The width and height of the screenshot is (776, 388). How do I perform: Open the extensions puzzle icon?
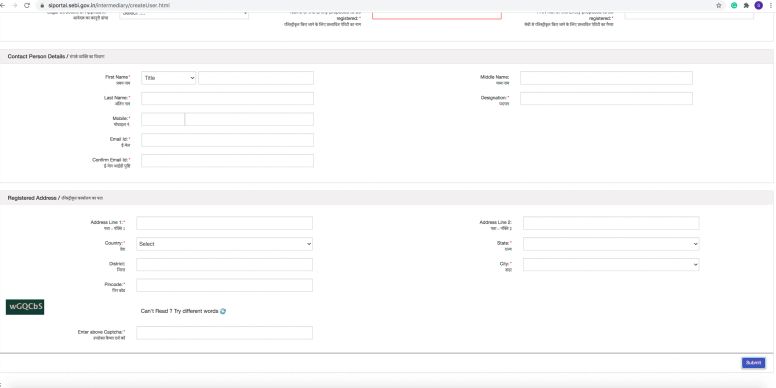(x=746, y=5)
